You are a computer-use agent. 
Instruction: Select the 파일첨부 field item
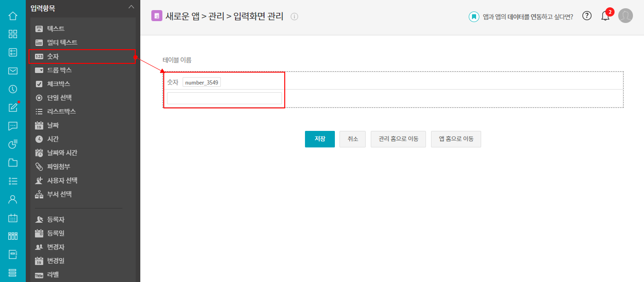[58, 167]
